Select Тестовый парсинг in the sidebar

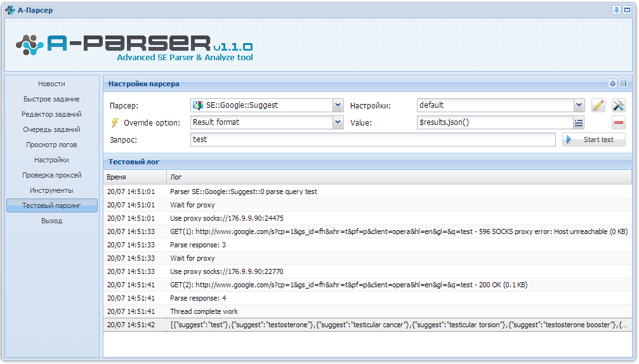click(x=52, y=205)
